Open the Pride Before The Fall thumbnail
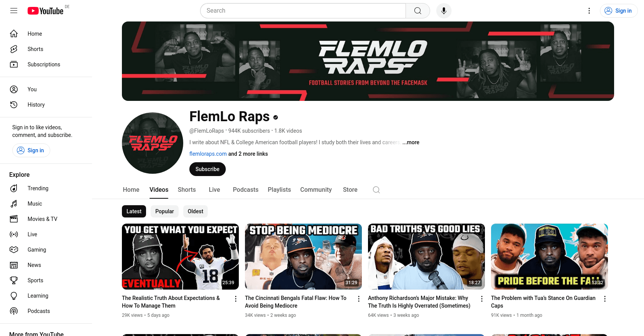The width and height of the screenshot is (644, 336). click(x=549, y=257)
